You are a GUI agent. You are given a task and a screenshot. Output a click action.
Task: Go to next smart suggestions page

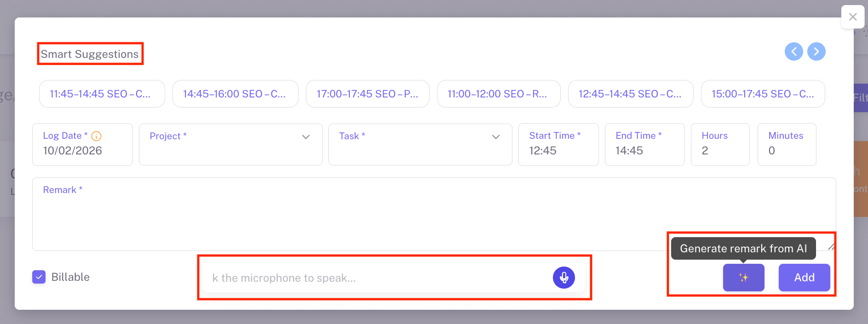pyautogui.click(x=816, y=51)
